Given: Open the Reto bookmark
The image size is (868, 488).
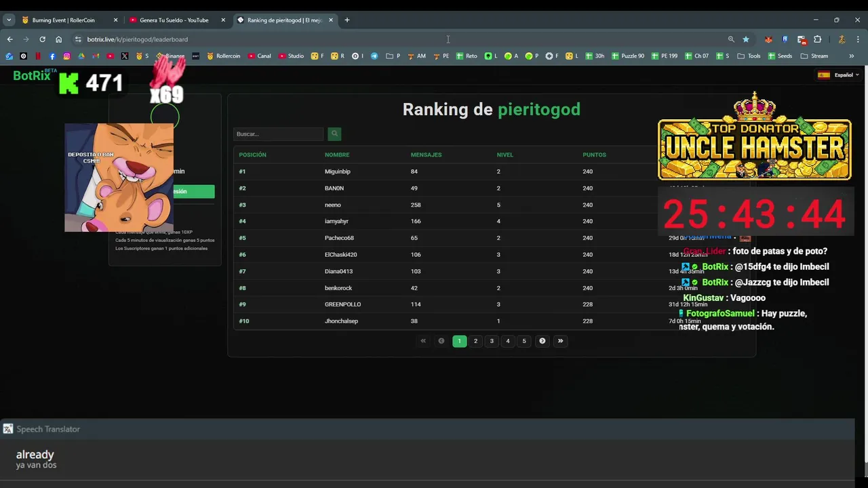Looking at the screenshot, I should (x=467, y=56).
